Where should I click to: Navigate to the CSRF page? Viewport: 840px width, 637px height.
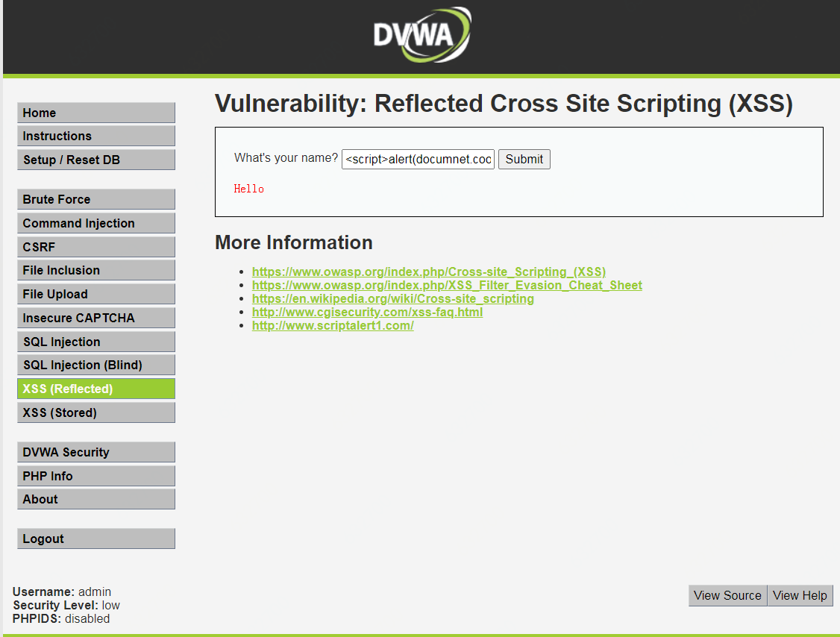click(x=96, y=247)
